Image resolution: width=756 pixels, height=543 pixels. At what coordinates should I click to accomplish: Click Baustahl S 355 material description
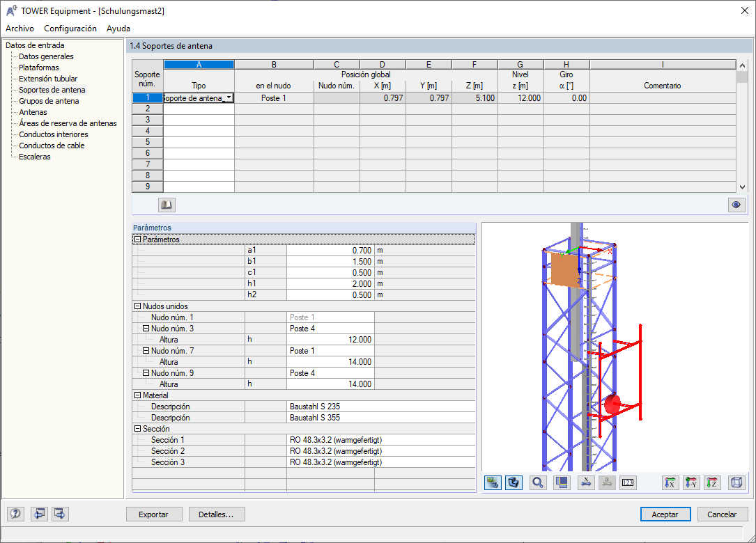point(381,417)
